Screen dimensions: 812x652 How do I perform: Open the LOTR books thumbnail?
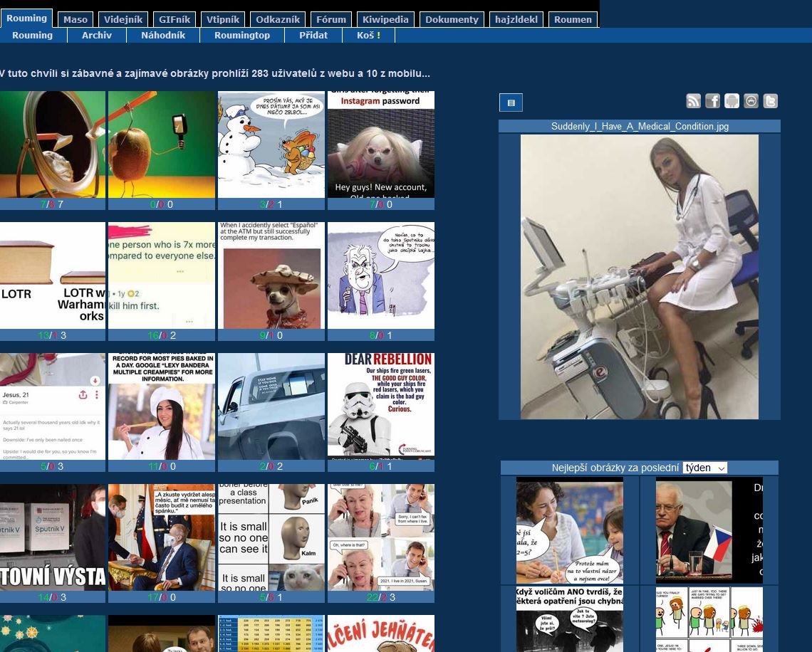pyautogui.click(x=52, y=275)
